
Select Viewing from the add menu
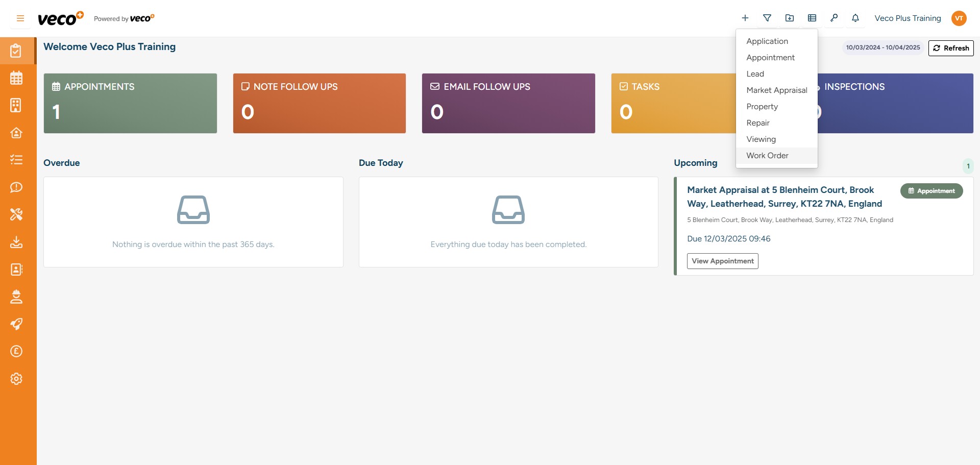(761, 139)
